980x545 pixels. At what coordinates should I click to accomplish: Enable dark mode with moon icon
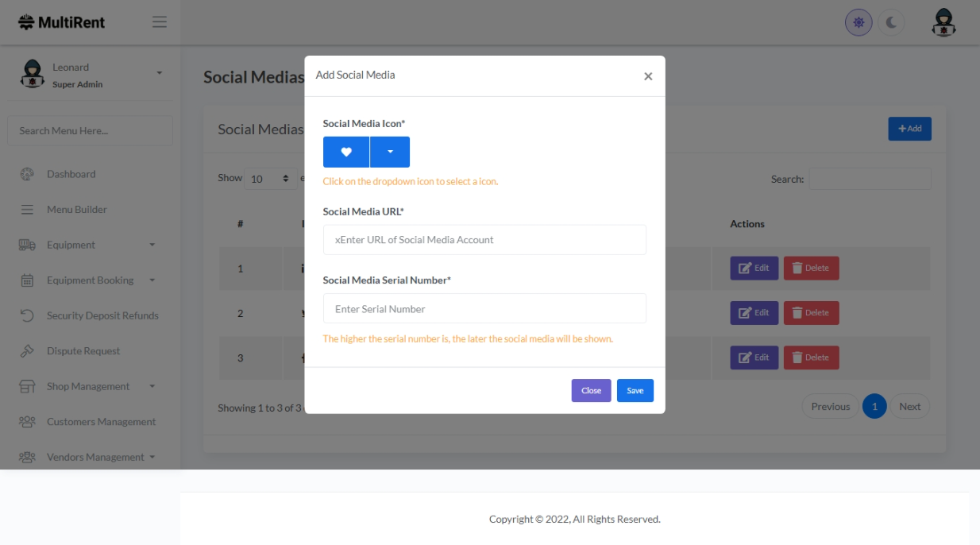click(891, 23)
